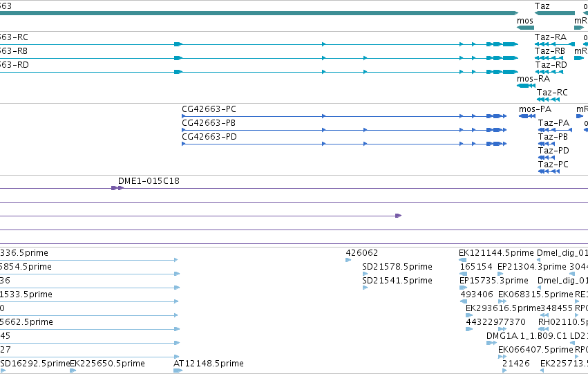Open the CG42663-PB protein label
Image resolution: width=588 pixels, height=374 pixels.
(x=209, y=123)
